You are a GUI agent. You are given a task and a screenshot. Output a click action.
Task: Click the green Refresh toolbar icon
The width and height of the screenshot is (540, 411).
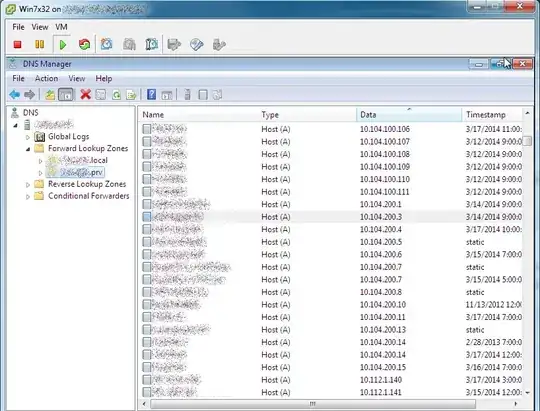tap(116, 95)
